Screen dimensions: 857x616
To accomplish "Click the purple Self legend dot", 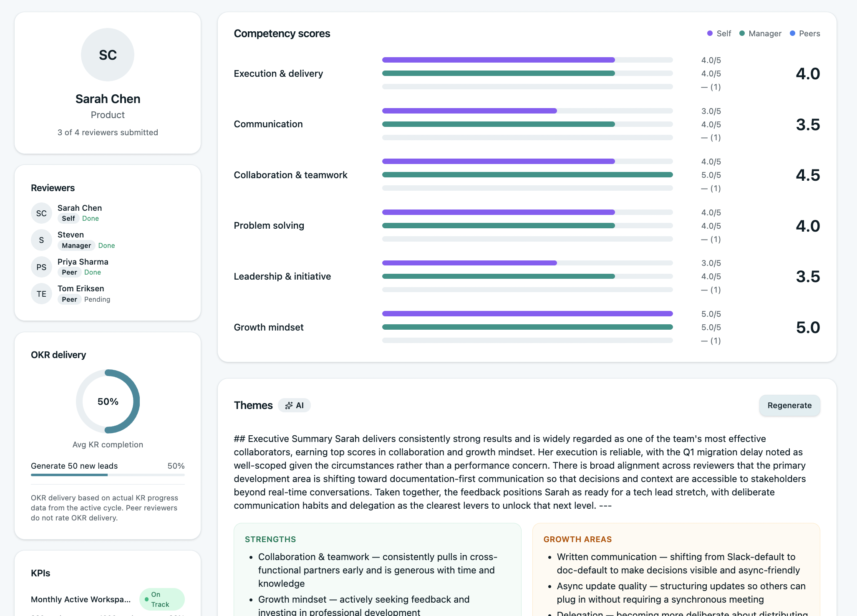I will point(710,33).
